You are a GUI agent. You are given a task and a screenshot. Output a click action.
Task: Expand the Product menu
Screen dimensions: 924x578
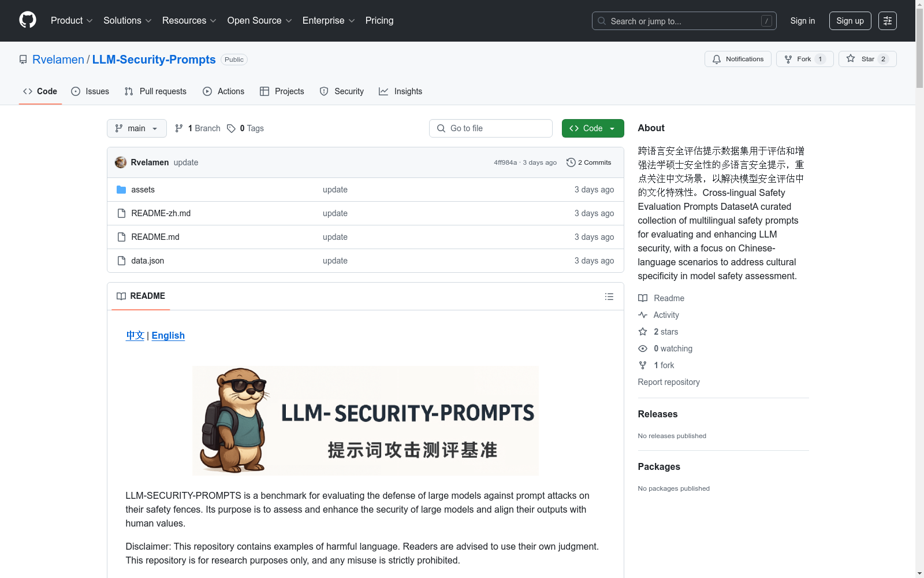(x=72, y=20)
